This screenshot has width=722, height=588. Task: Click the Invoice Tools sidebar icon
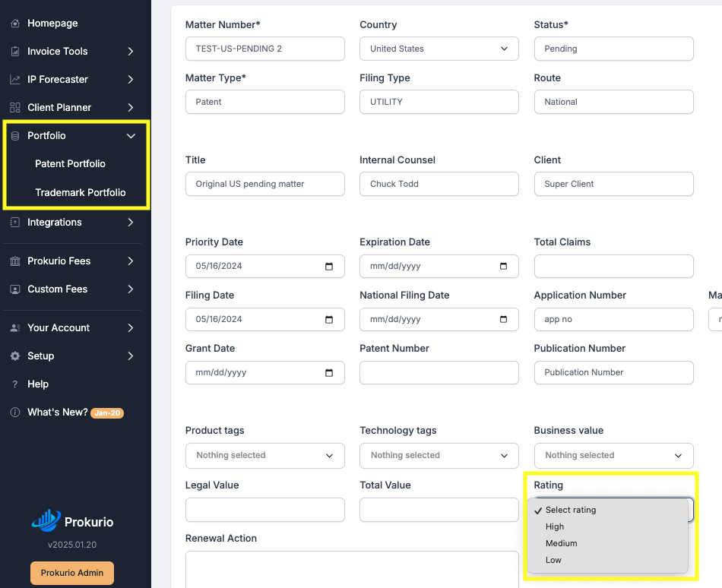15,52
